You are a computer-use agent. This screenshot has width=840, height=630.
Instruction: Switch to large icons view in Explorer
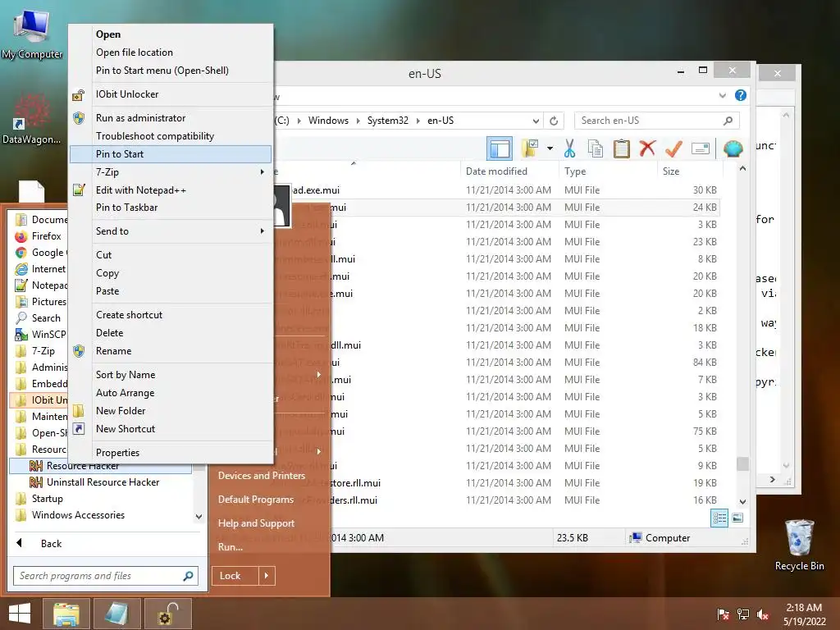(x=737, y=518)
